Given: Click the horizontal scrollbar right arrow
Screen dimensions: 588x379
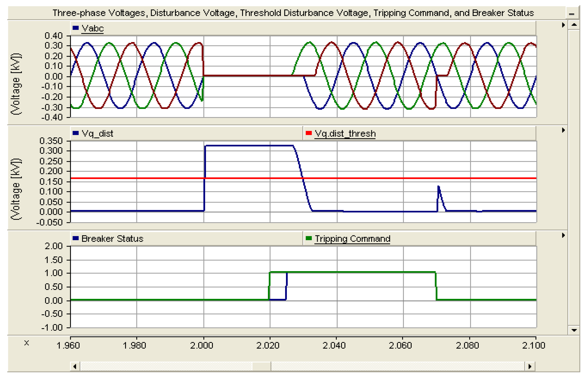Looking at the screenshot, I should point(530,366).
